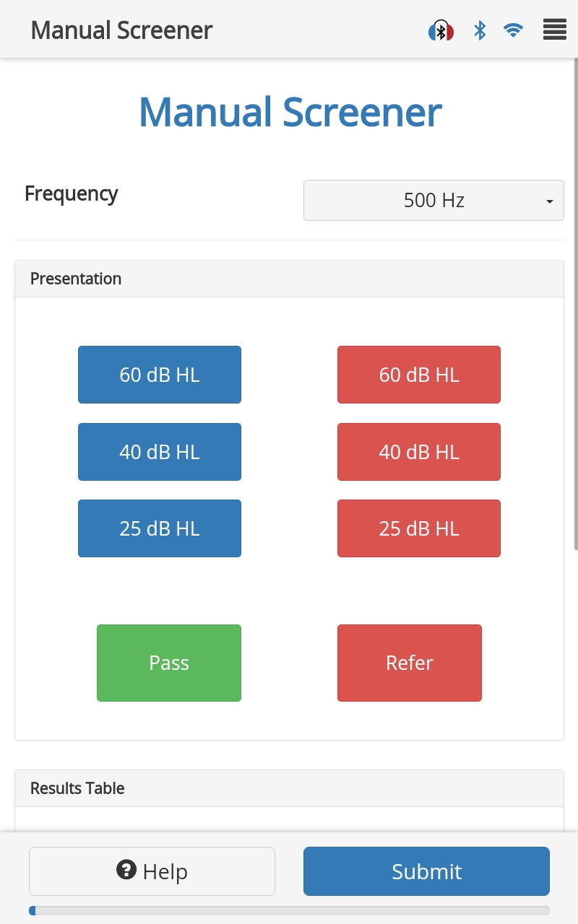578x924 pixels.
Task: Submit the screening results
Action: [426, 871]
